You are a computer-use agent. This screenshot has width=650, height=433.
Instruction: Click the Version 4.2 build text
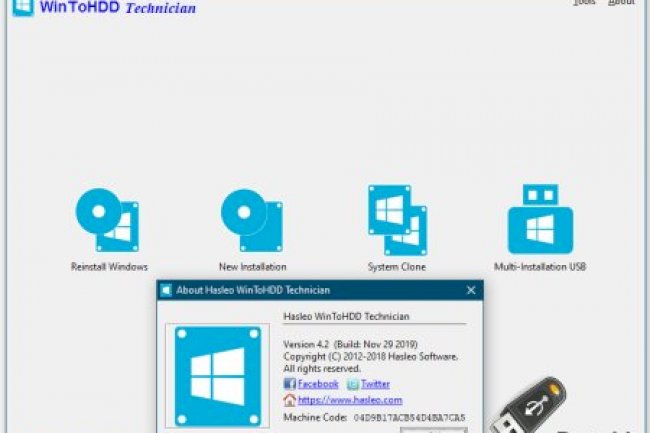click(x=350, y=344)
